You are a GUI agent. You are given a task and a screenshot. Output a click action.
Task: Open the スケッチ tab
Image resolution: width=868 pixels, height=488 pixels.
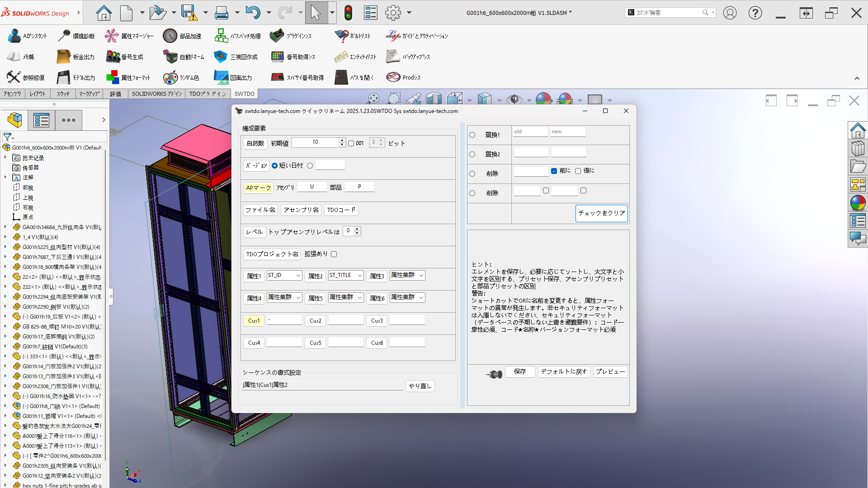tap(63, 94)
